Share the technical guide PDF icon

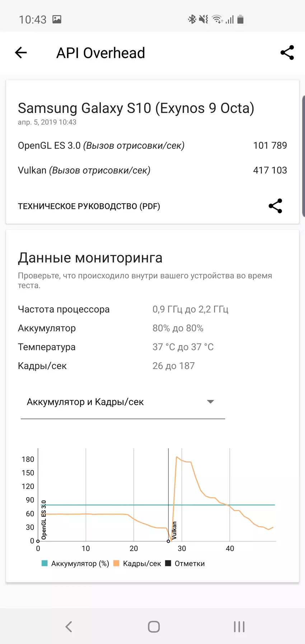coord(275,206)
